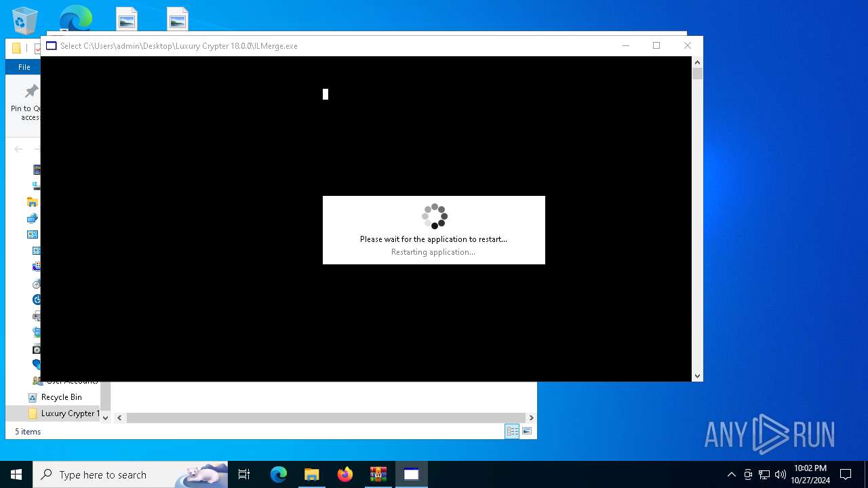Minimize the ILMerge.exe console window
Screen dimensions: 868x488
[x=625, y=46]
